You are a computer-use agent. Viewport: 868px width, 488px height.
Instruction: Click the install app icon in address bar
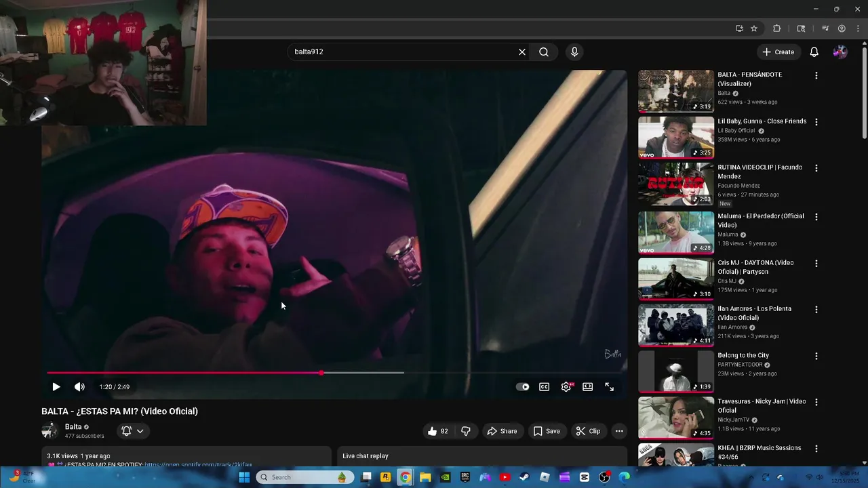point(739,28)
